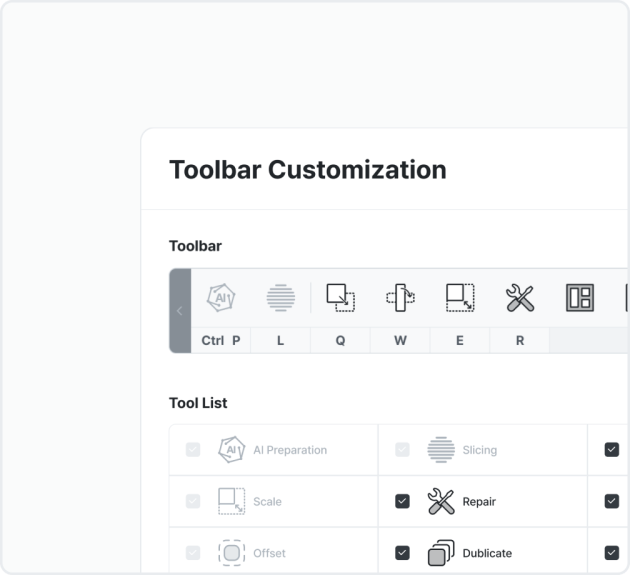Select the Dublicate icon in the Tool List
Screen dimensions: 630x575
tap(441, 553)
